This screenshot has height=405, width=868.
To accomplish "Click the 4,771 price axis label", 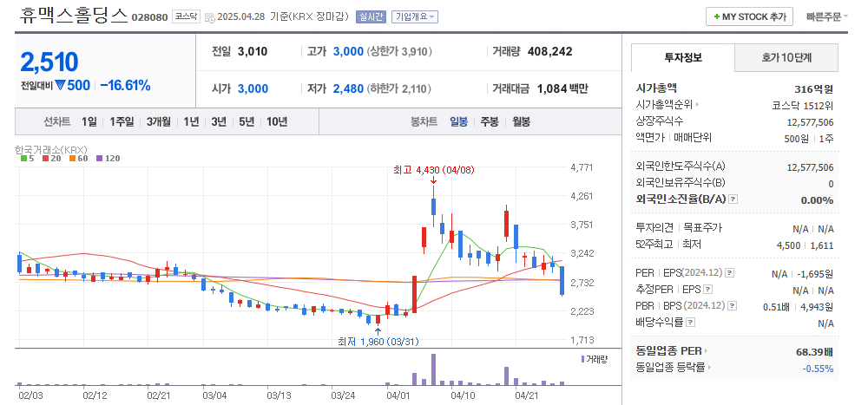I will [582, 167].
